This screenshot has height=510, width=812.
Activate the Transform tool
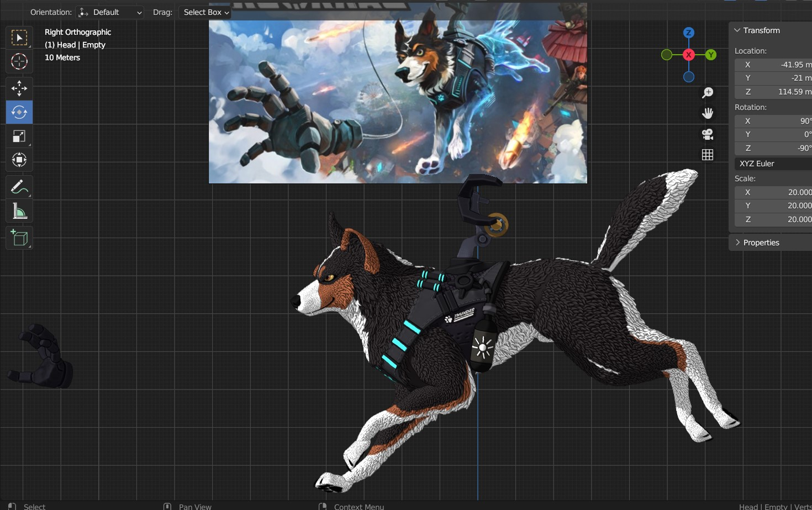pos(19,160)
